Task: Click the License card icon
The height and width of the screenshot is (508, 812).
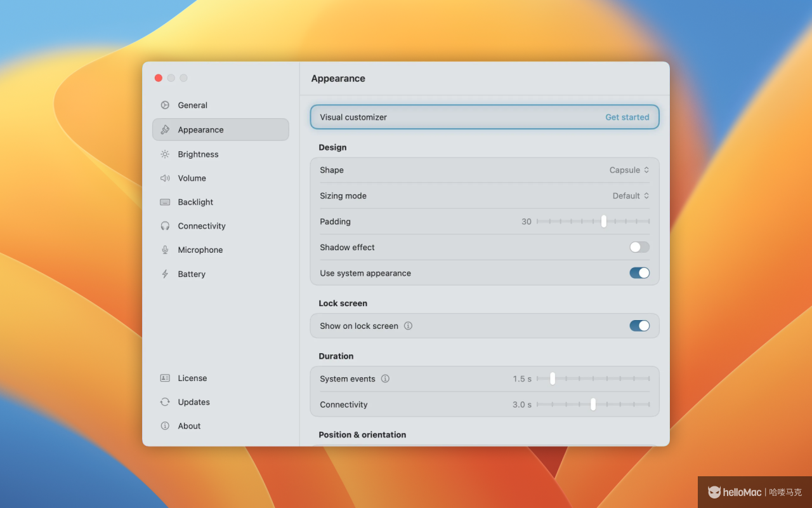Action: pos(165,378)
